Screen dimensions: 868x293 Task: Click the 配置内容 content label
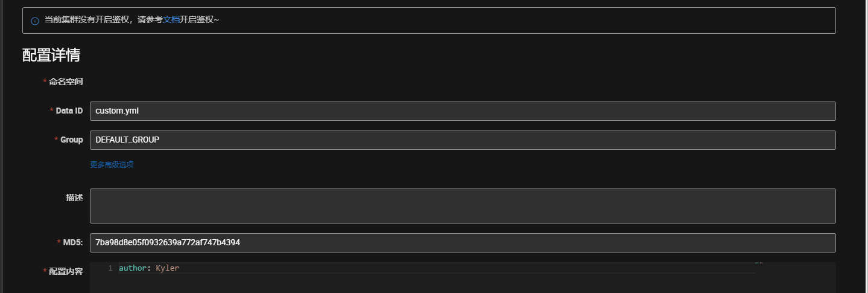[66, 272]
